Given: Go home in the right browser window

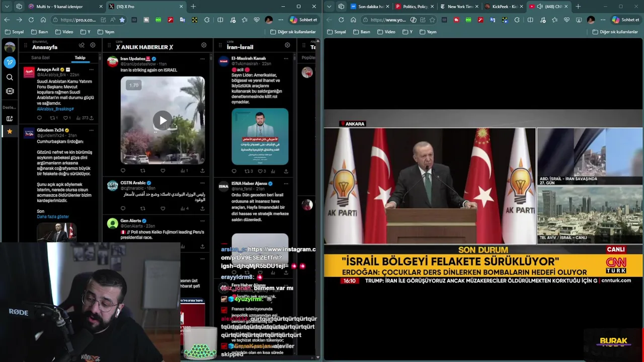Looking at the screenshot, I should pos(353,20).
